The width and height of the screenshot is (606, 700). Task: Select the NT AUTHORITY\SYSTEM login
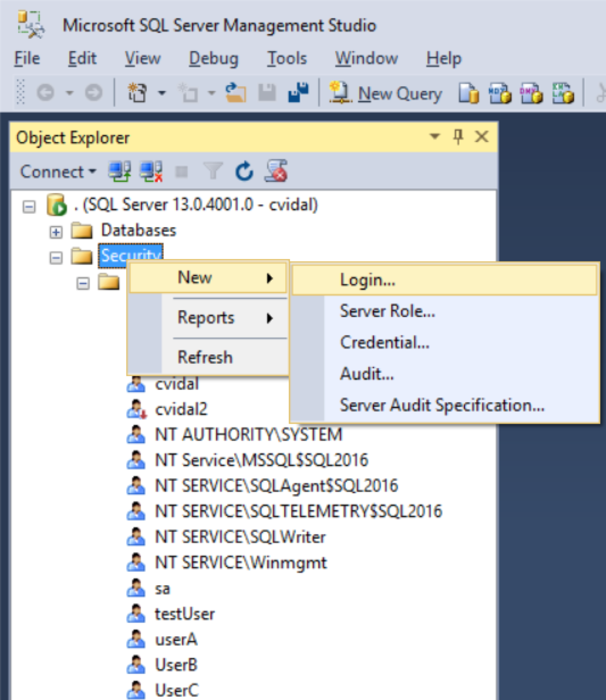click(249, 435)
